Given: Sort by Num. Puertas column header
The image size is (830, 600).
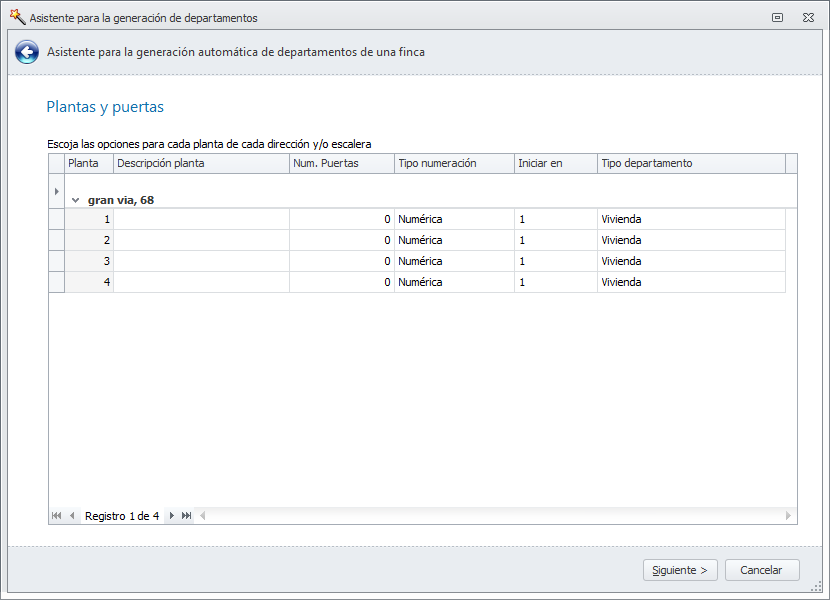Looking at the screenshot, I should [x=342, y=163].
